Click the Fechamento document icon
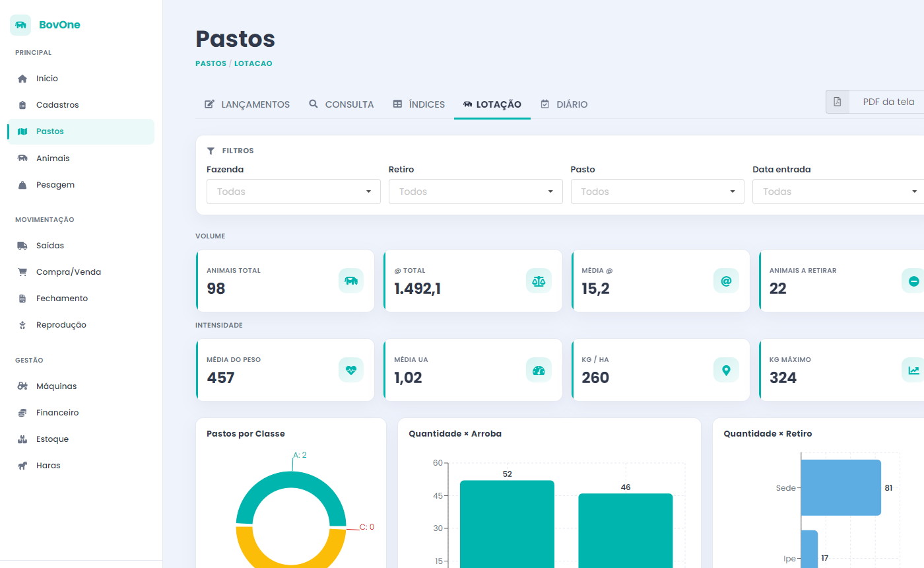Screen dimensions: 924x568 (22, 299)
